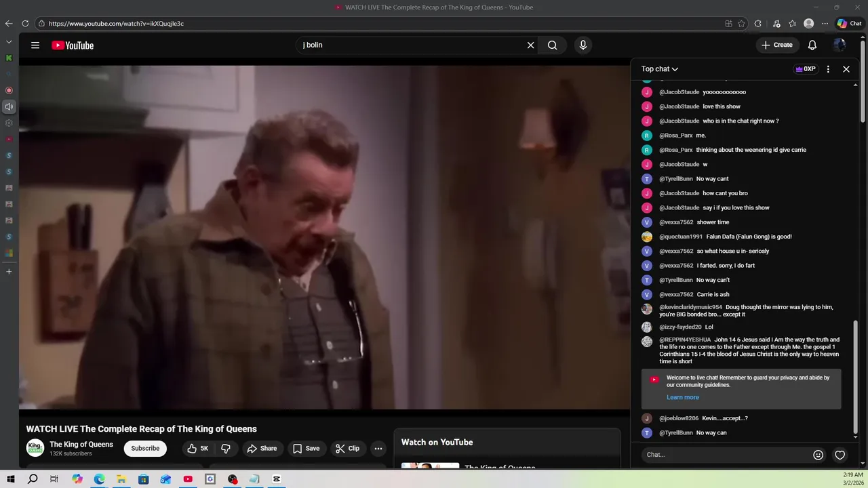Open the YouTube account avatar menu

pos(840,45)
